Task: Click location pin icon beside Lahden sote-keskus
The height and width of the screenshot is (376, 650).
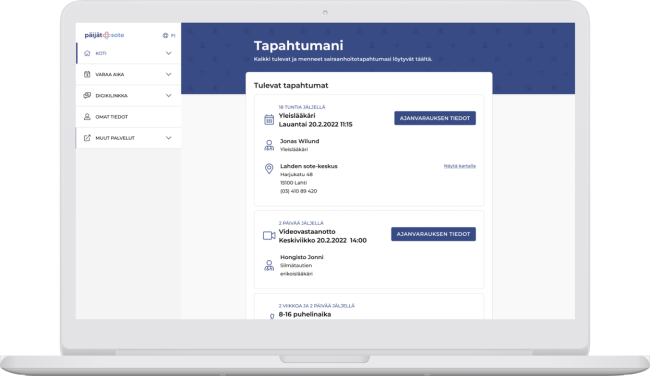Action: coord(269,168)
